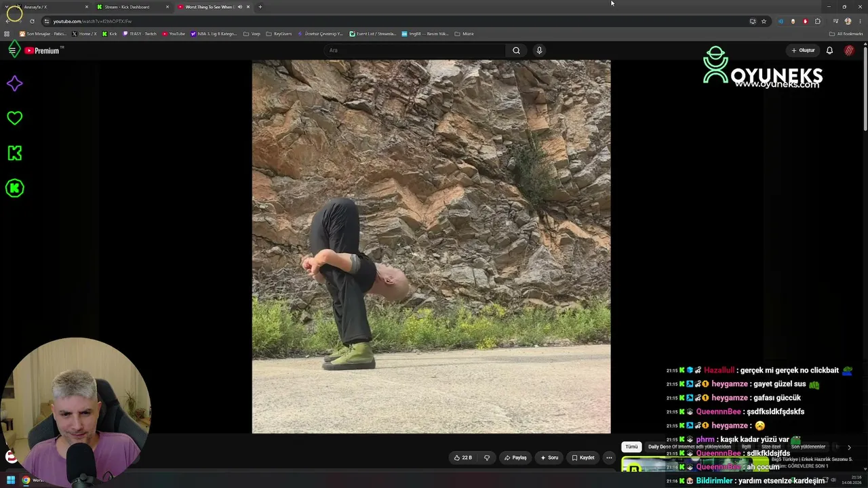Open the apps grid in bookmarks bar
868x488 pixels.
pyautogui.click(x=7, y=34)
